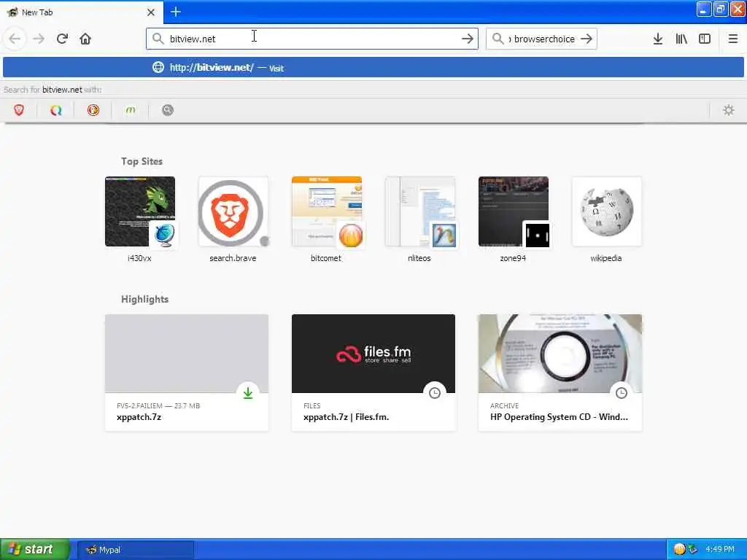Click the Highlights section heading

144,299
